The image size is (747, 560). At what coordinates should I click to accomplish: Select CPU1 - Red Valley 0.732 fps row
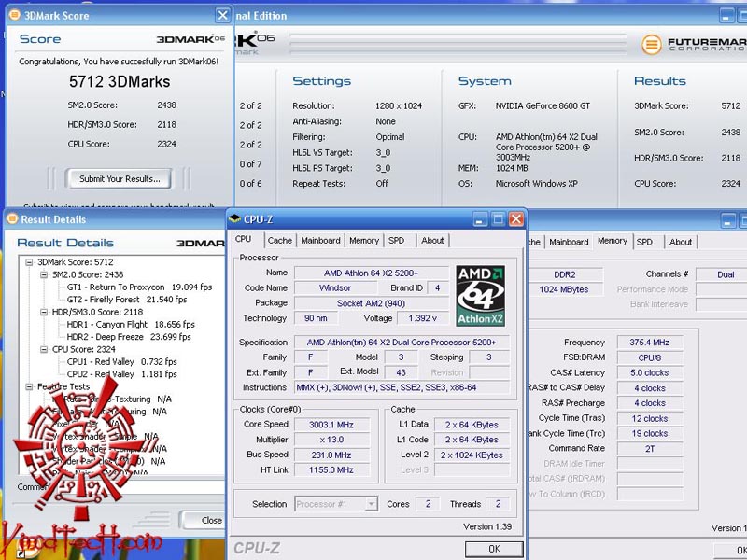(x=121, y=361)
